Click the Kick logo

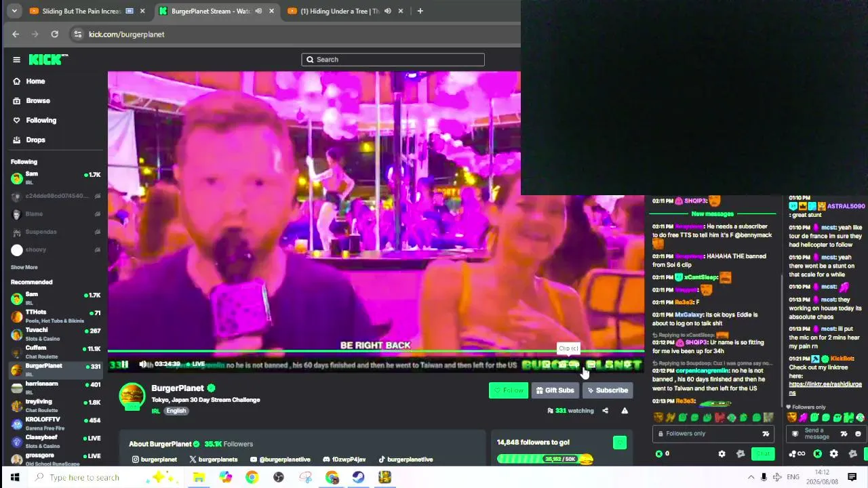pos(48,60)
